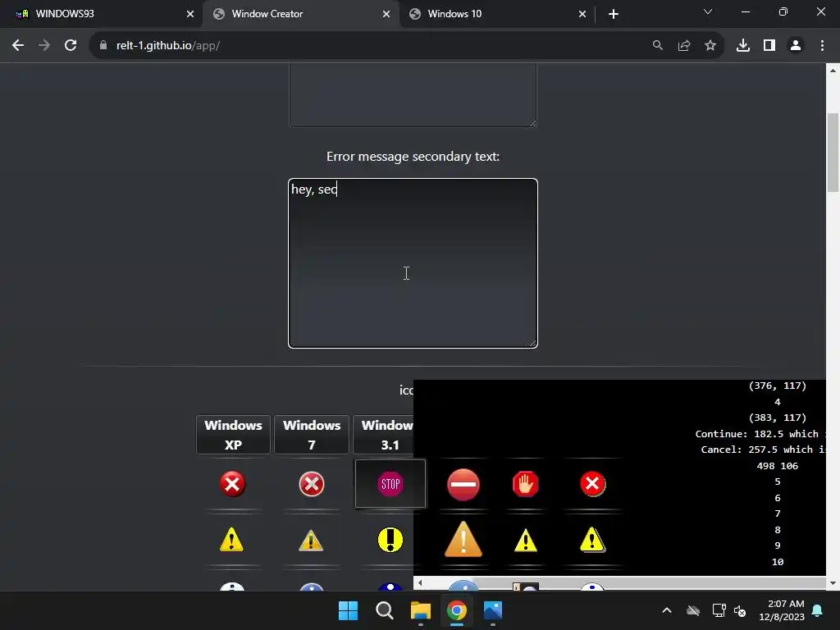Grab the secondary textarea resize handle
This screenshot has height=630, width=840.
(x=532, y=343)
